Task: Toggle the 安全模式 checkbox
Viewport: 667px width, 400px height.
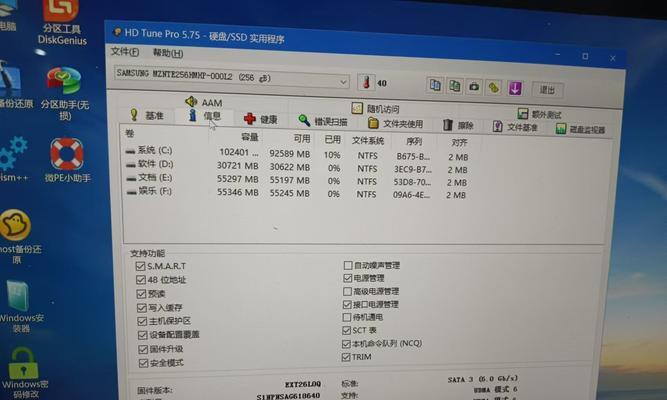Action: click(143, 363)
